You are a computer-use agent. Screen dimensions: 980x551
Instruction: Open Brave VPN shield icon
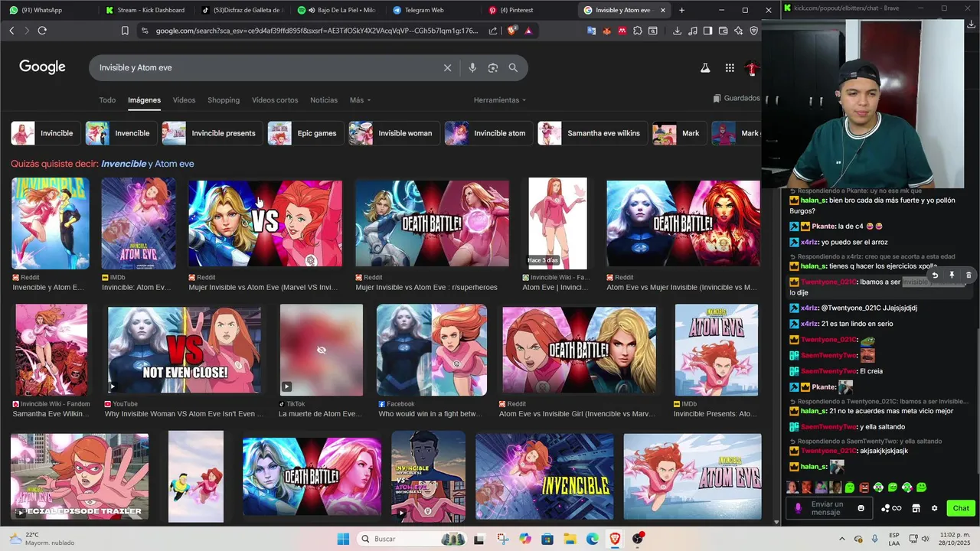(754, 31)
